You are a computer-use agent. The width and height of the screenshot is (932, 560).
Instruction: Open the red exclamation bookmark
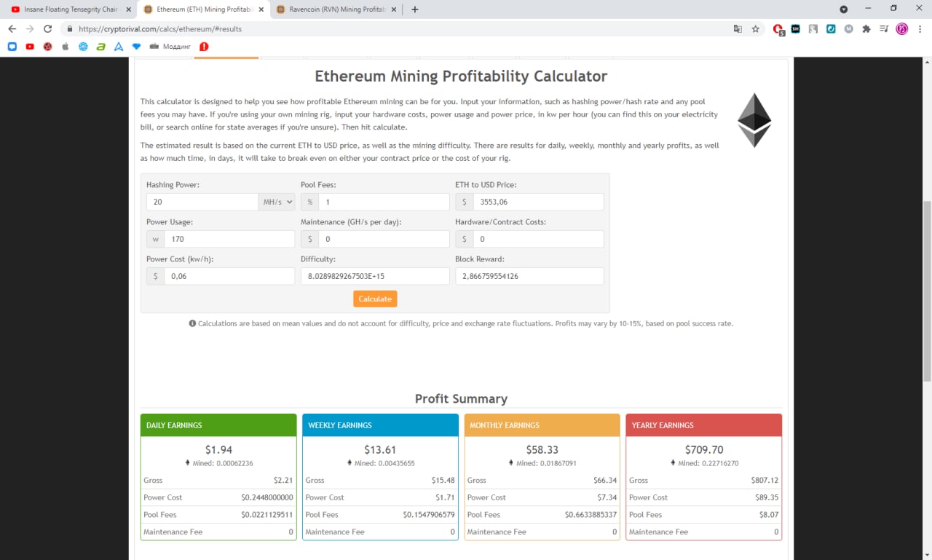pyautogui.click(x=204, y=47)
